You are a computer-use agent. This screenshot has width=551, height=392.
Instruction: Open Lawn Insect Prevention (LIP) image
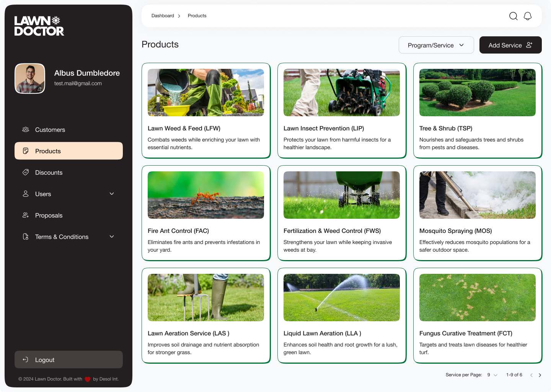pos(342,93)
